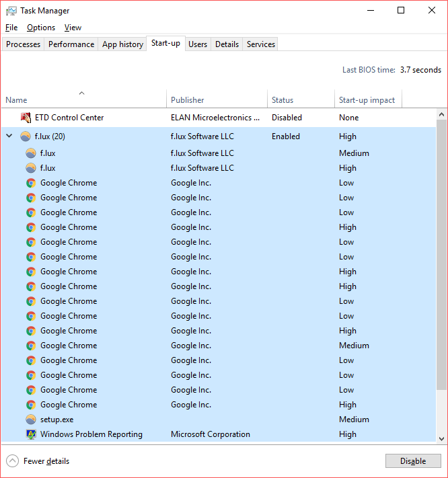This screenshot has height=478, width=448.
Task: Click the 'None' start-up impact cell
Action: (x=348, y=118)
